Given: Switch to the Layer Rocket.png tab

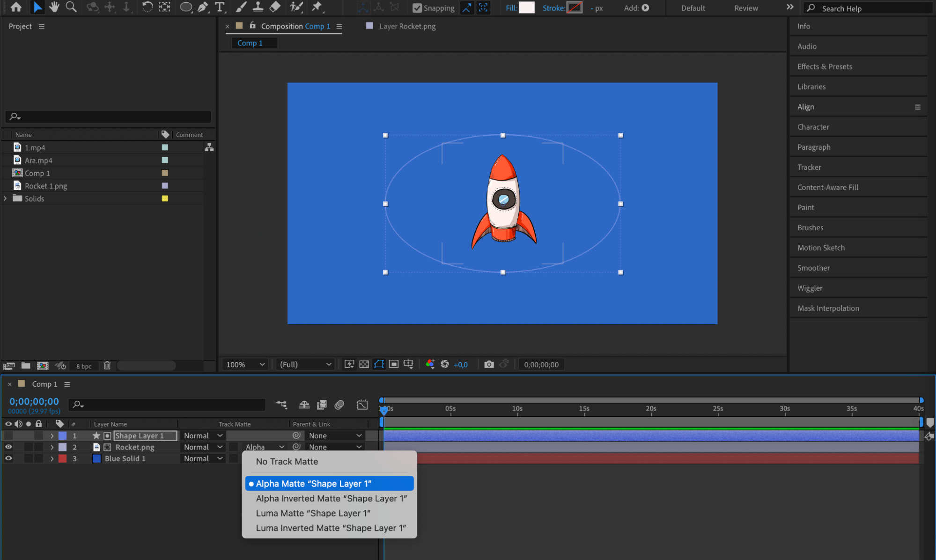Looking at the screenshot, I should click(x=407, y=26).
